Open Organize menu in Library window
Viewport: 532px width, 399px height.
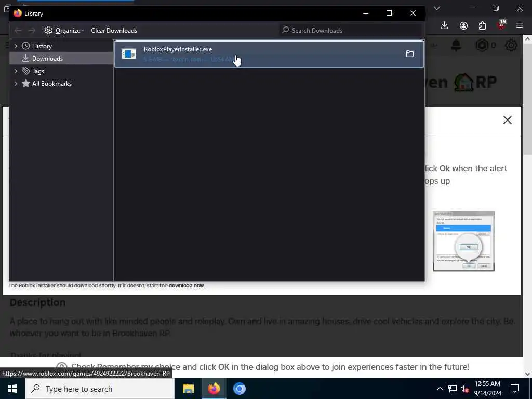[x=64, y=31]
